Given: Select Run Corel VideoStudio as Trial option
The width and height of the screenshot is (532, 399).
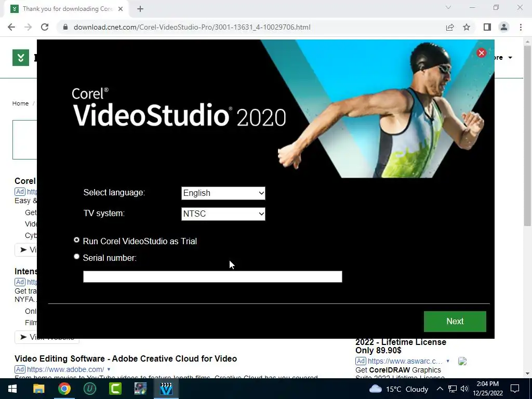Looking at the screenshot, I should click(x=77, y=240).
